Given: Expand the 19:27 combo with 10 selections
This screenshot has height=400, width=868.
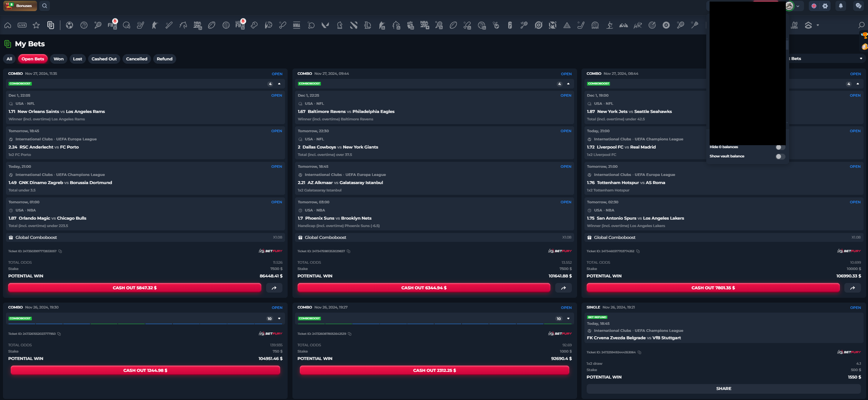Looking at the screenshot, I should click(568, 319).
